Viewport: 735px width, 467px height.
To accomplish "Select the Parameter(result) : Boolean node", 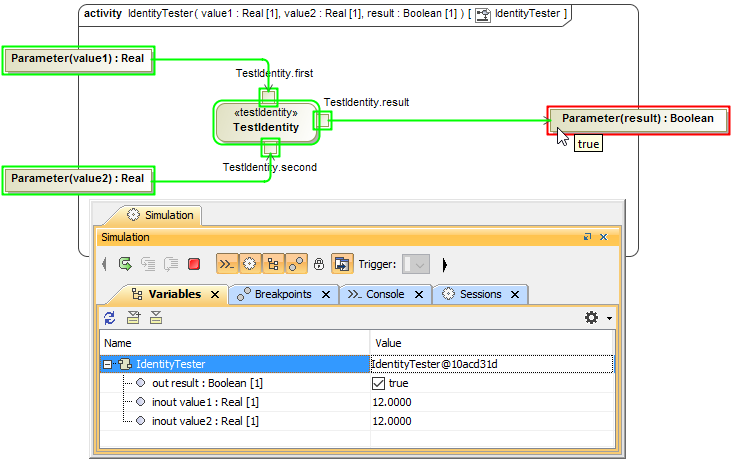I will [x=637, y=119].
